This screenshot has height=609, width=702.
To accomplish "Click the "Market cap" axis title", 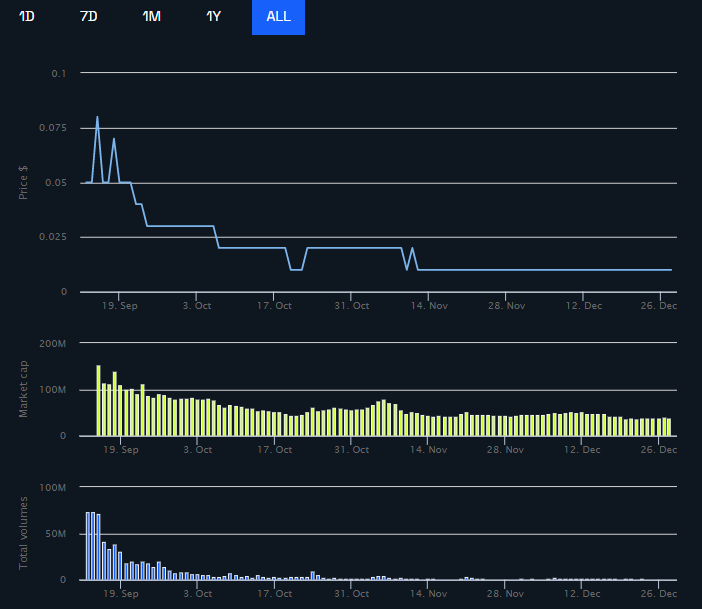I will (x=24, y=388).
